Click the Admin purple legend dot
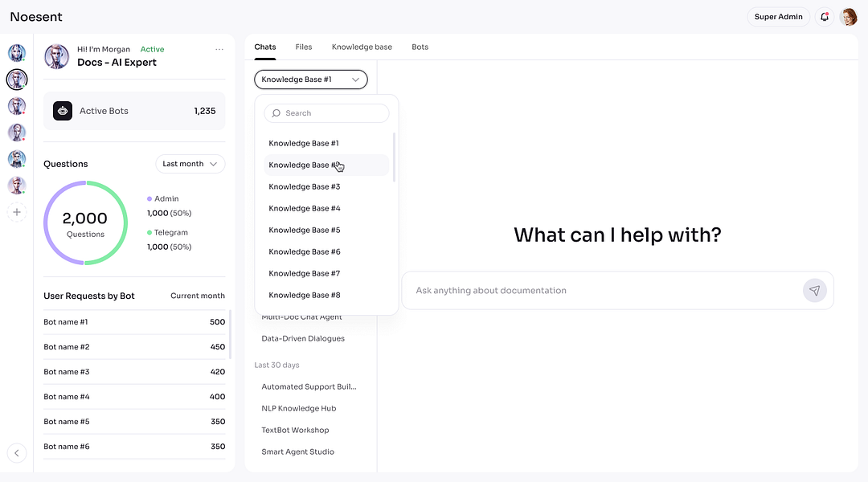Image resolution: width=868 pixels, height=482 pixels. (149, 198)
